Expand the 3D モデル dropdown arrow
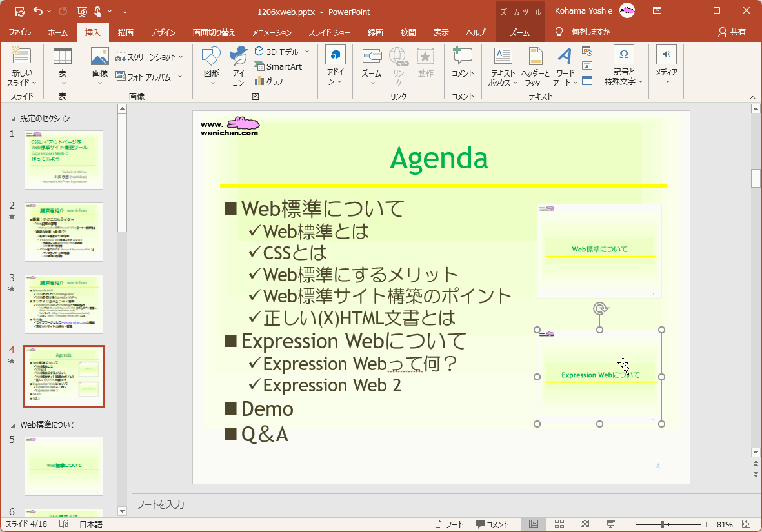The height and width of the screenshot is (532, 762). (x=307, y=52)
